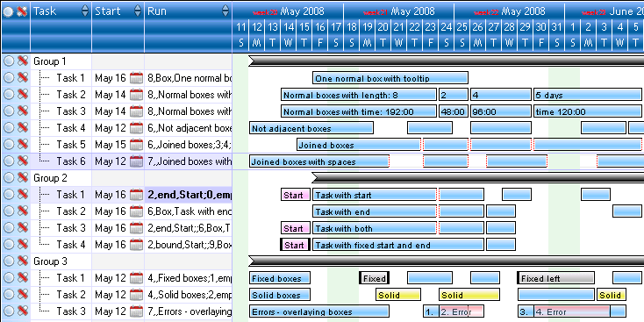Open calendar for 'One normal box' task
Viewport: 644px width, 322px height.
coord(136,78)
